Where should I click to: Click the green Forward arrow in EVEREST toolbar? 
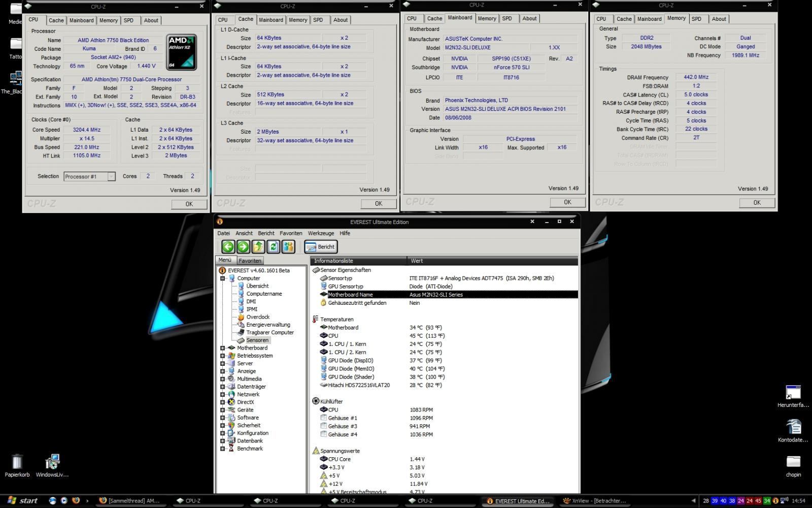(x=243, y=247)
